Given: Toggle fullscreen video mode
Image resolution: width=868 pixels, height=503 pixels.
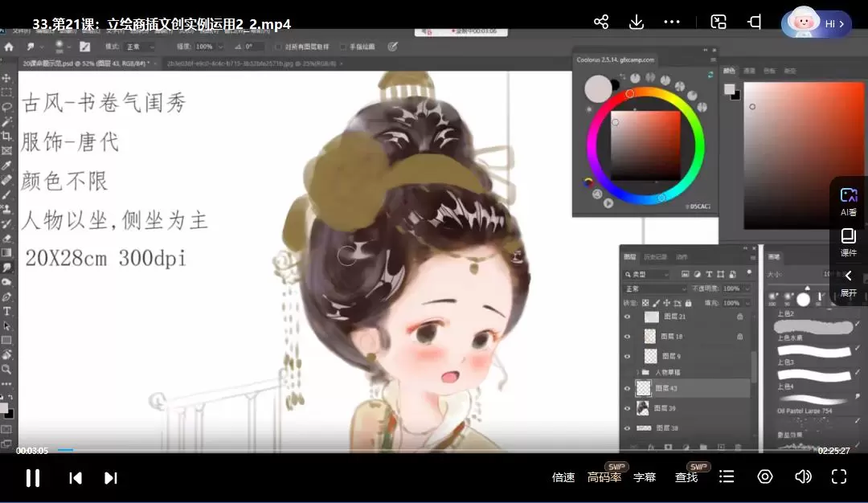Looking at the screenshot, I should point(838,476).
